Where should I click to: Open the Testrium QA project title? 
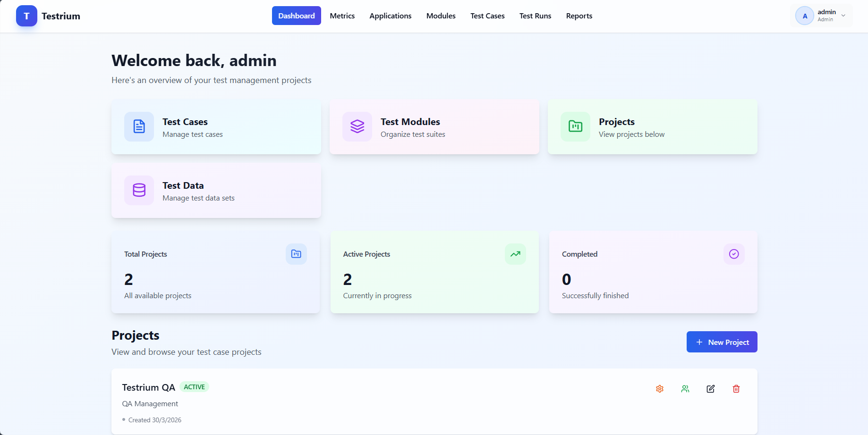(148, 387)
